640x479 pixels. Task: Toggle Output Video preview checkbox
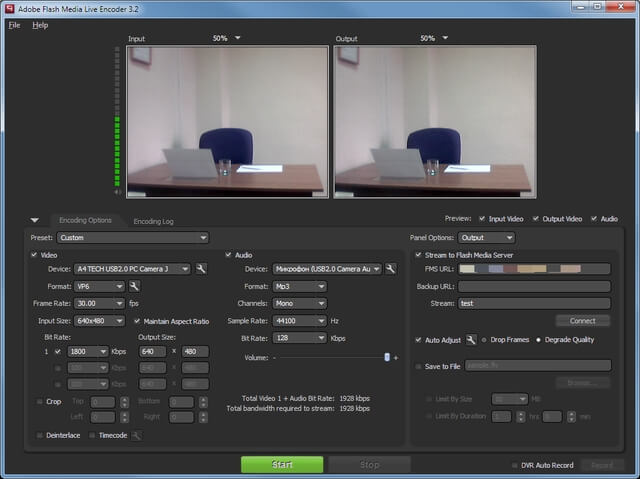(x=536, y=219)
